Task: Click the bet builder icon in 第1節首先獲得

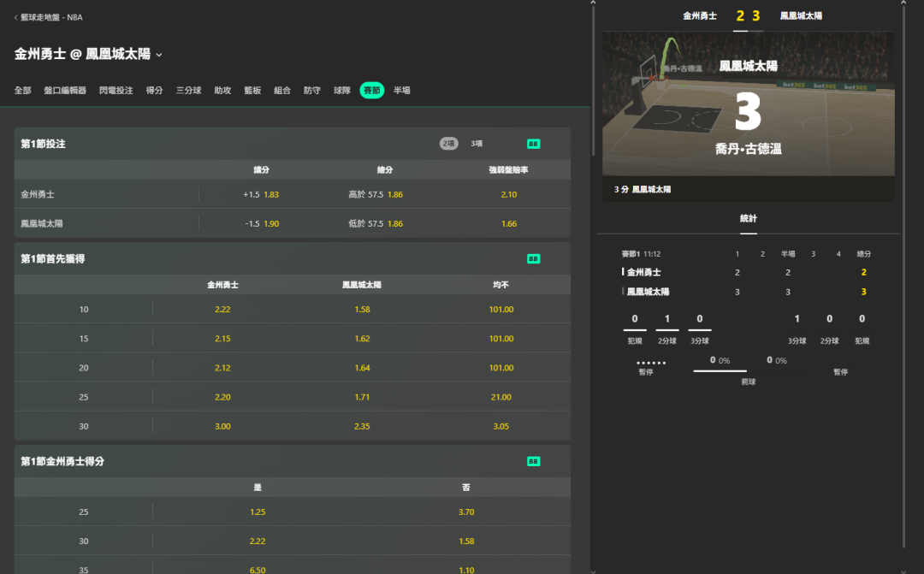Action: point(533,258)
